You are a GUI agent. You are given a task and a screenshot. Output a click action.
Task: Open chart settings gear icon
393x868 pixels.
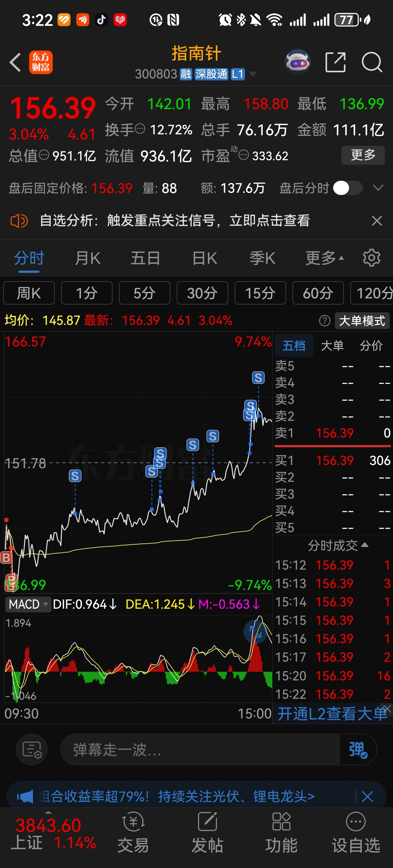click(371, 258)
